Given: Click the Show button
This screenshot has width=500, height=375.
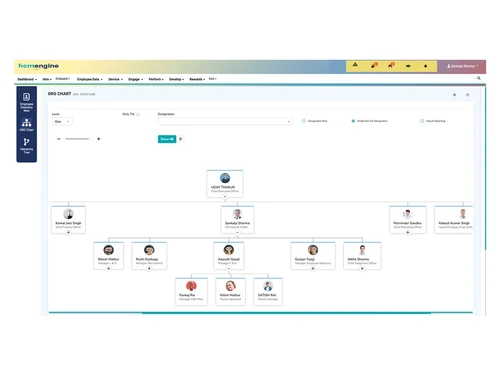Looking at the screenshot, I should 167,139.
